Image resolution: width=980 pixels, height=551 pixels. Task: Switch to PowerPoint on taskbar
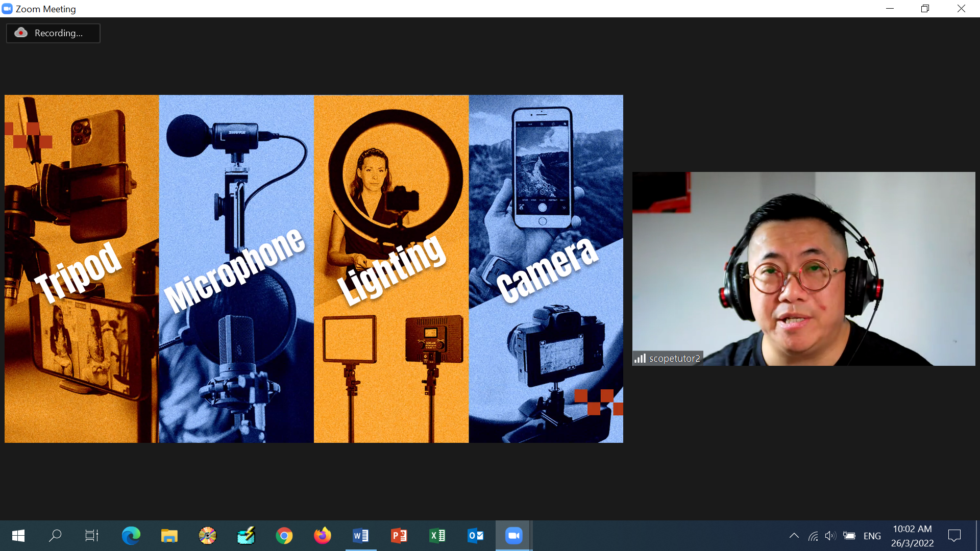point(399,536)
